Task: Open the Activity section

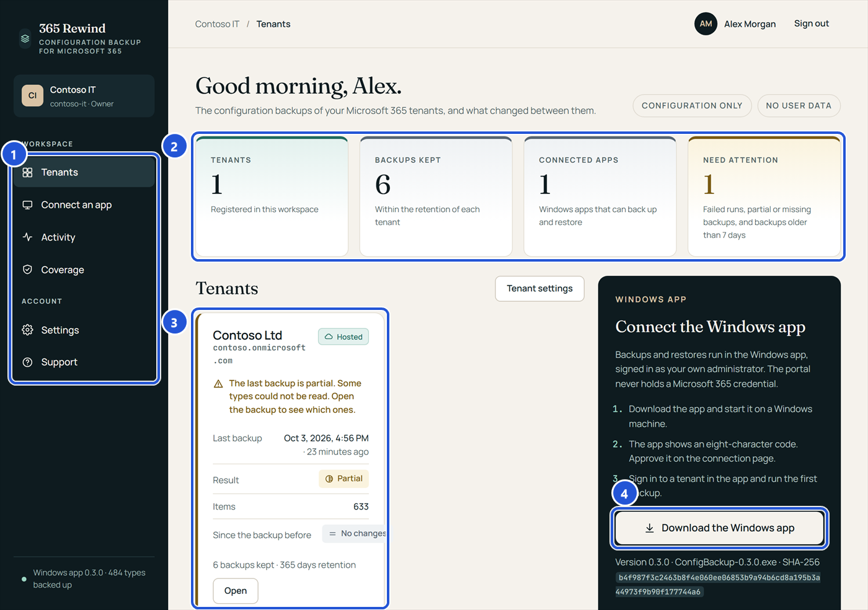Action: [x=84, y=237]
